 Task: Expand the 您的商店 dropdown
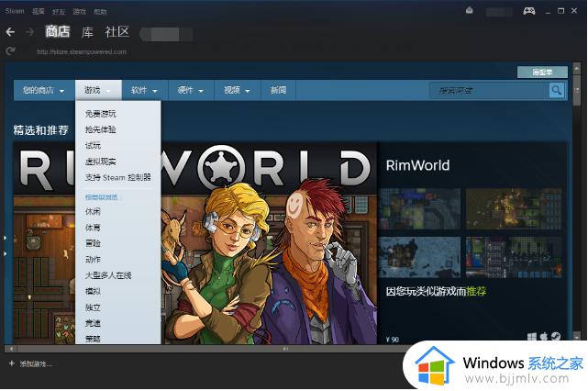click(x=44, y=91)
